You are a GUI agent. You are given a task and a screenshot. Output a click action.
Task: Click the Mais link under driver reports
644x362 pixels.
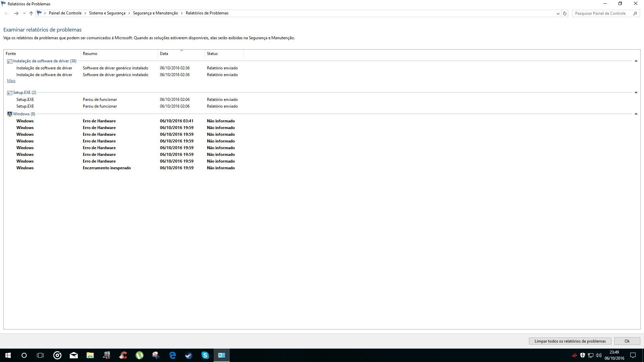11,81
